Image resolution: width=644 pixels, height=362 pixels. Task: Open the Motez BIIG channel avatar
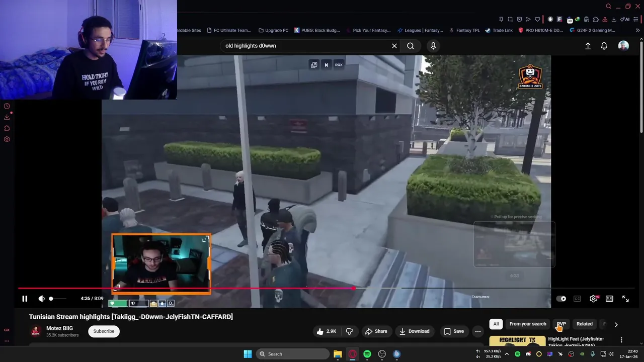(x=36, y=331)
